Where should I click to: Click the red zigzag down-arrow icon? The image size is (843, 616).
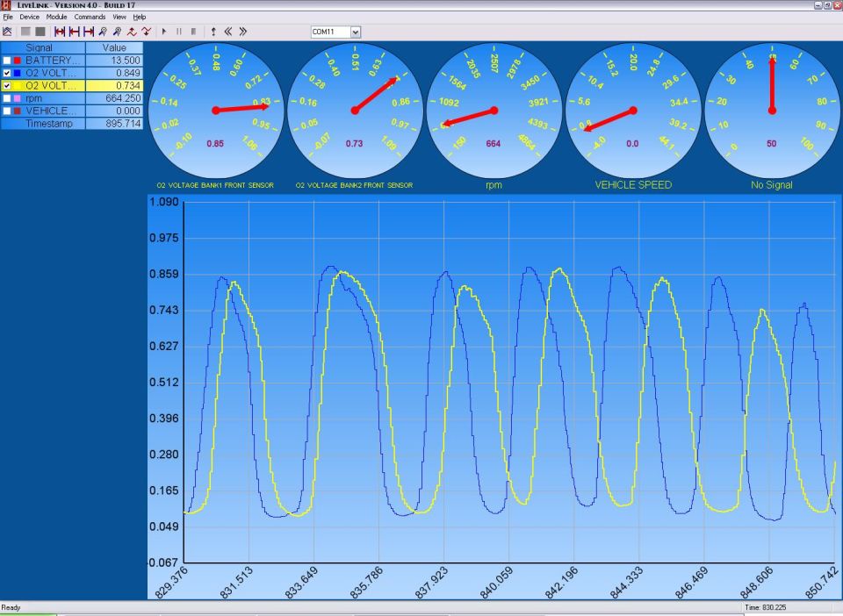(147, 32)
